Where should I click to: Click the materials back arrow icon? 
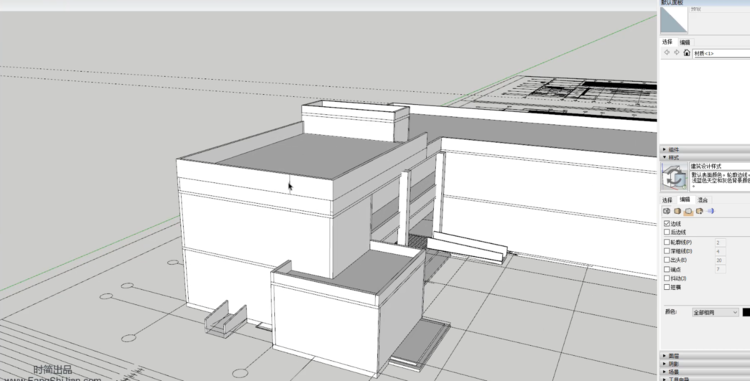coord(667,53)
